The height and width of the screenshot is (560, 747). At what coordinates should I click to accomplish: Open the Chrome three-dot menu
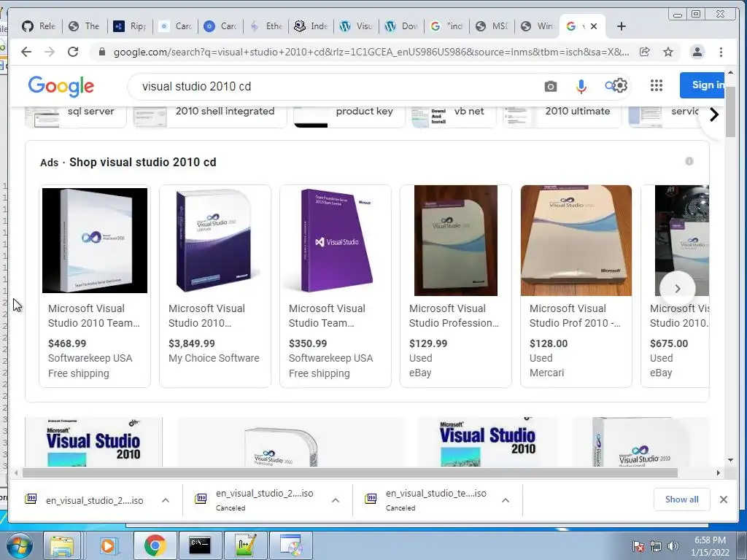(x=721, y=52)
